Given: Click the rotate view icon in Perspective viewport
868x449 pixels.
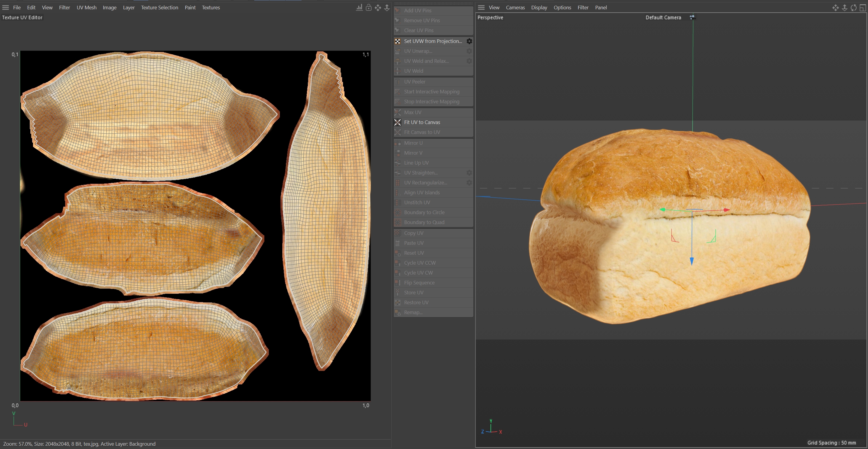Looking at the screenshot, I should (854, 8).
